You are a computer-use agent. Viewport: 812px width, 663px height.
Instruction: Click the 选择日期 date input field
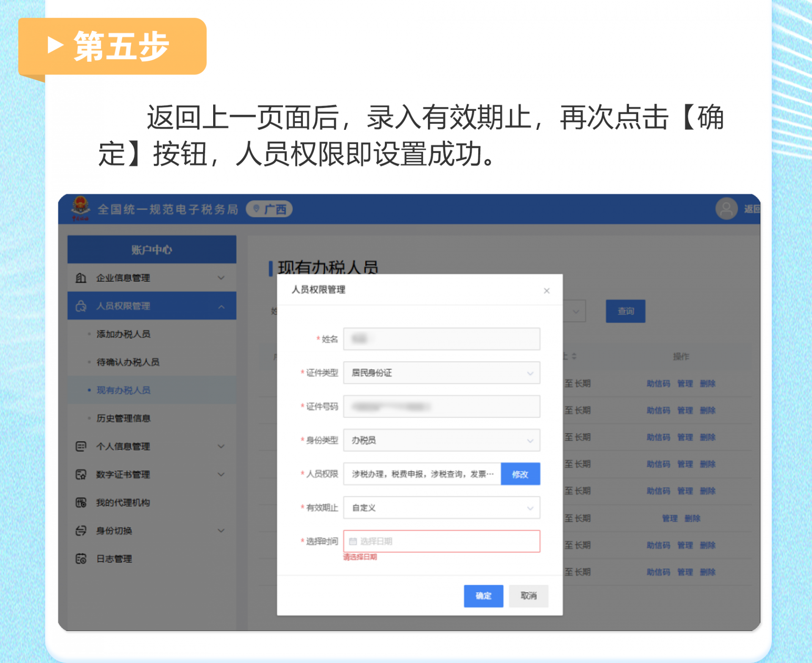pos(442,541)
